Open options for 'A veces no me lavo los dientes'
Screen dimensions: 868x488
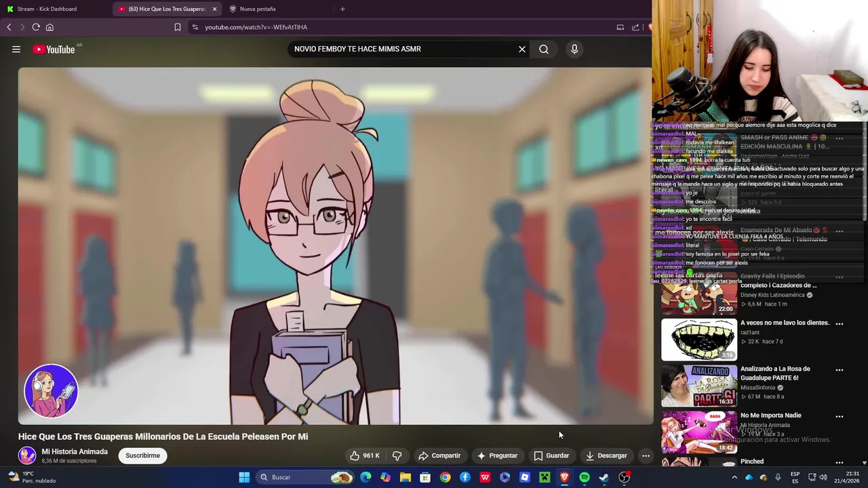840,324
